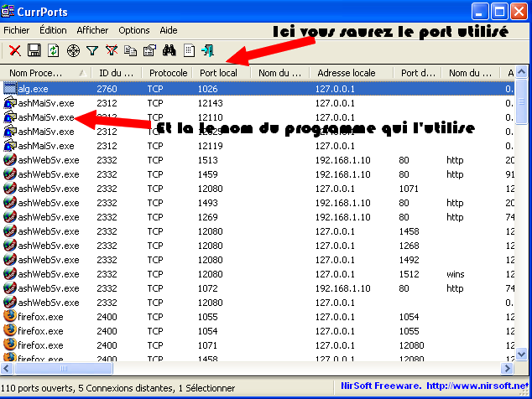The image size is (532, 399).
Task: Generate HTML report with the page icon
Action: 189,50
